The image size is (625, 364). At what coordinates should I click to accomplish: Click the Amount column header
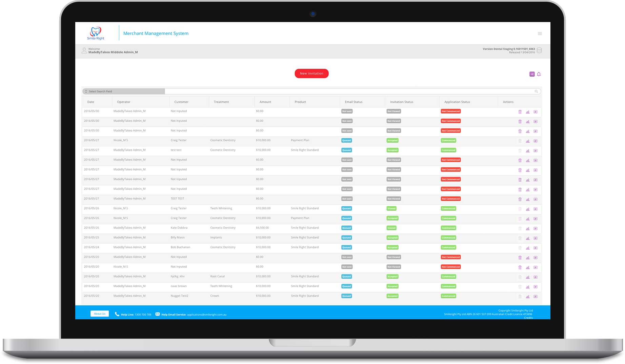[x=265, y=102]
